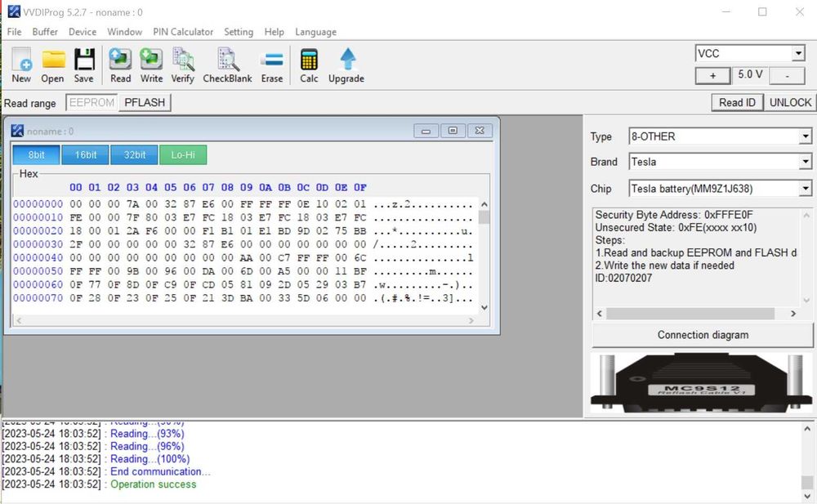Click the 'Security Byte Address: 0xFFFE0F' text
Screen dimensions: 817x504
pyautogui.click(x=674, y=215)
